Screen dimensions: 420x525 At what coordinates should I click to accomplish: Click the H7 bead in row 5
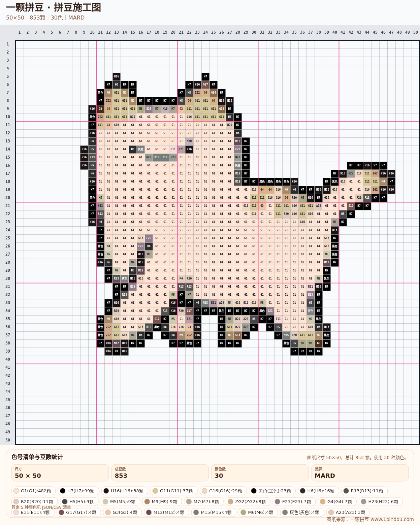(x=205, y=76)
